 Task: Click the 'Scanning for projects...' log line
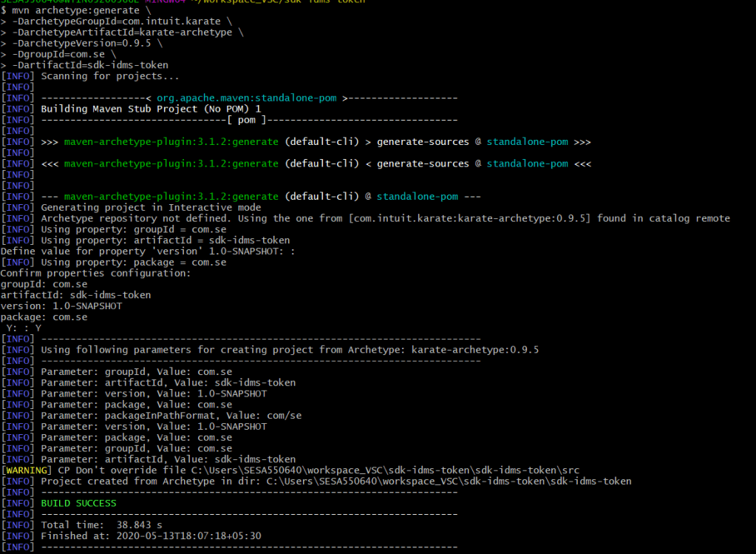(109, 76)
